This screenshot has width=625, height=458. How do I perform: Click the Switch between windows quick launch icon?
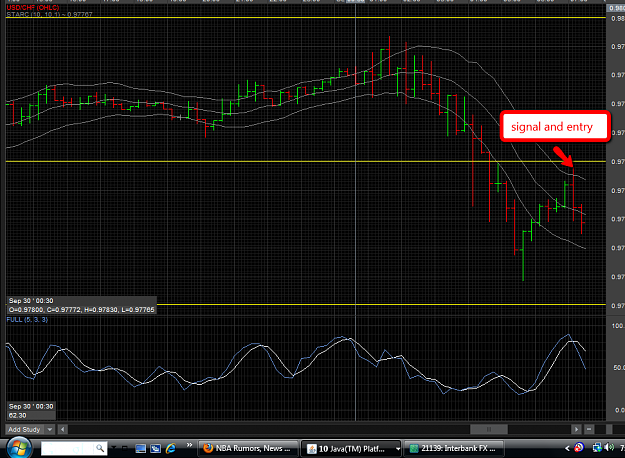click(x=155, y=448)
